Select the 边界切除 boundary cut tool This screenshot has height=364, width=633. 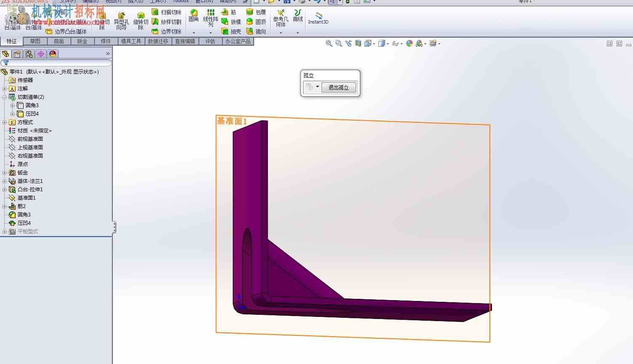point(166,32)
